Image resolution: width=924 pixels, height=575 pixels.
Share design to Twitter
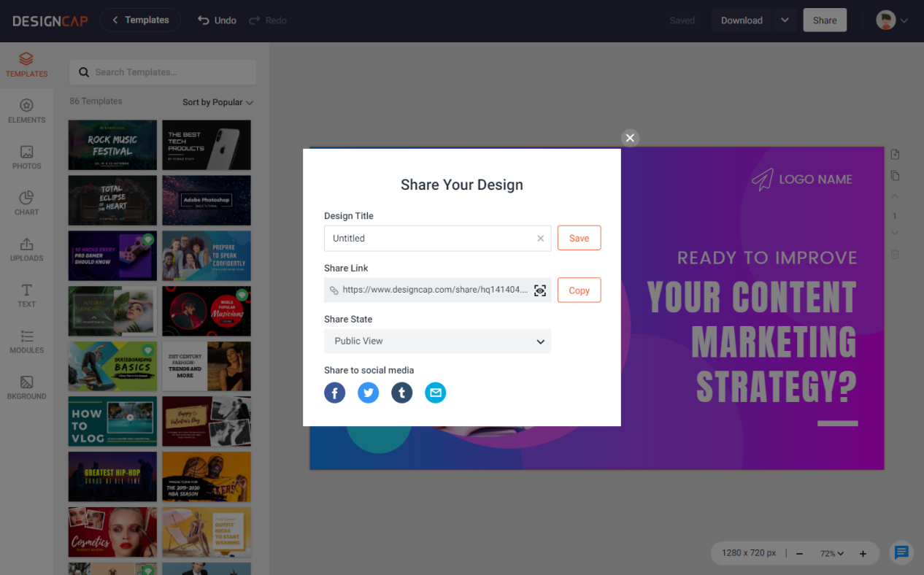369,393
